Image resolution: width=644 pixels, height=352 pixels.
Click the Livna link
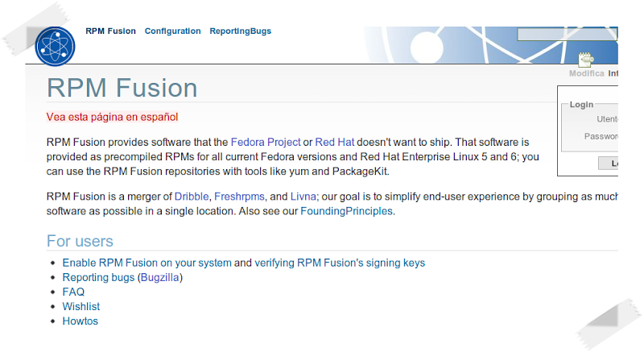tap(303, 196)
